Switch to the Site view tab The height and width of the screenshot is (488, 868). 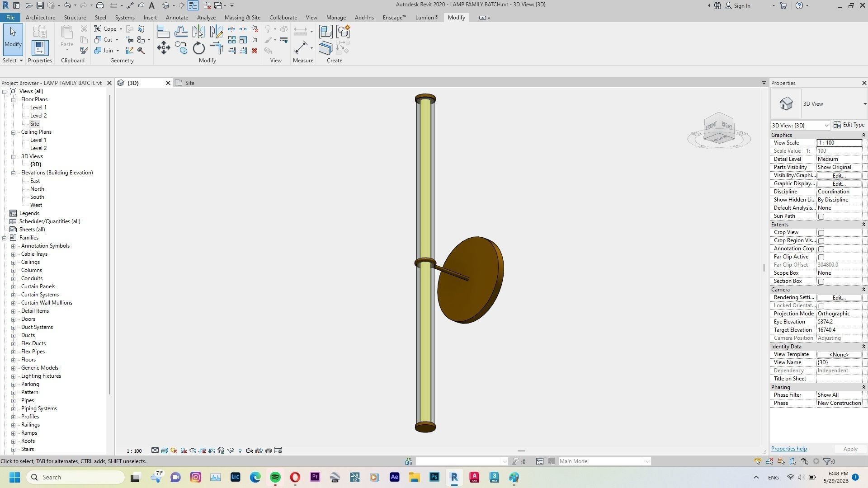pyautogui.click(x=189, y=83)
